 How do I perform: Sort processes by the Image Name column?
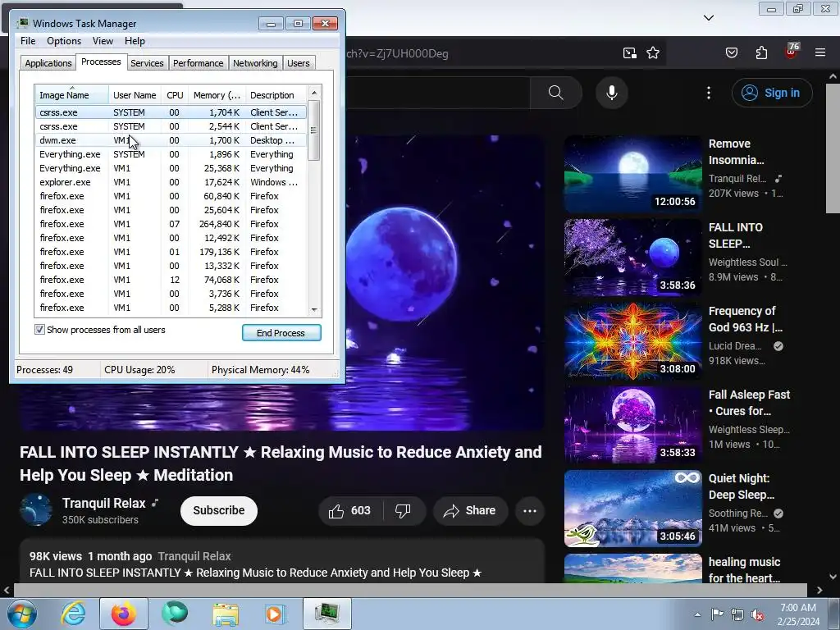click(x=72, y=95)
